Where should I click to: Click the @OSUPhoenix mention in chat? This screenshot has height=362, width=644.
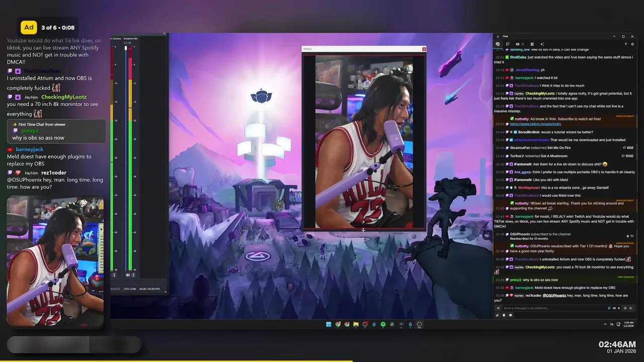[554, 296]
